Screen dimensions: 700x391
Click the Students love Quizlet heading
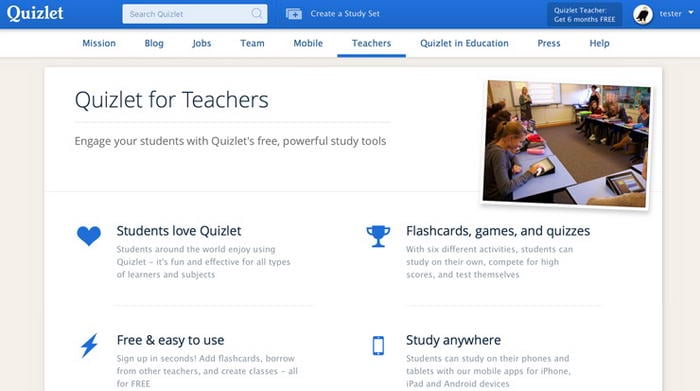179,231
